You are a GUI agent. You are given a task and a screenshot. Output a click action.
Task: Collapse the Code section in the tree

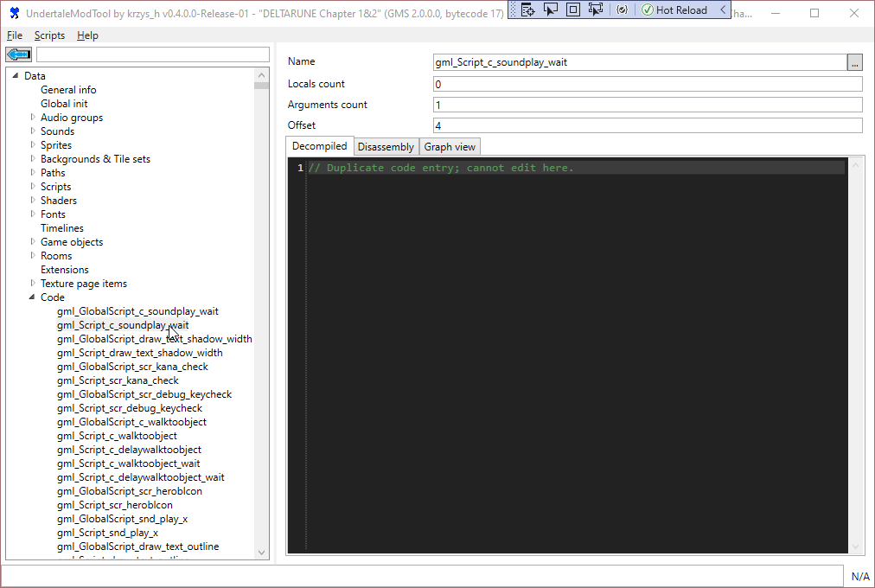tap(32, 297)
